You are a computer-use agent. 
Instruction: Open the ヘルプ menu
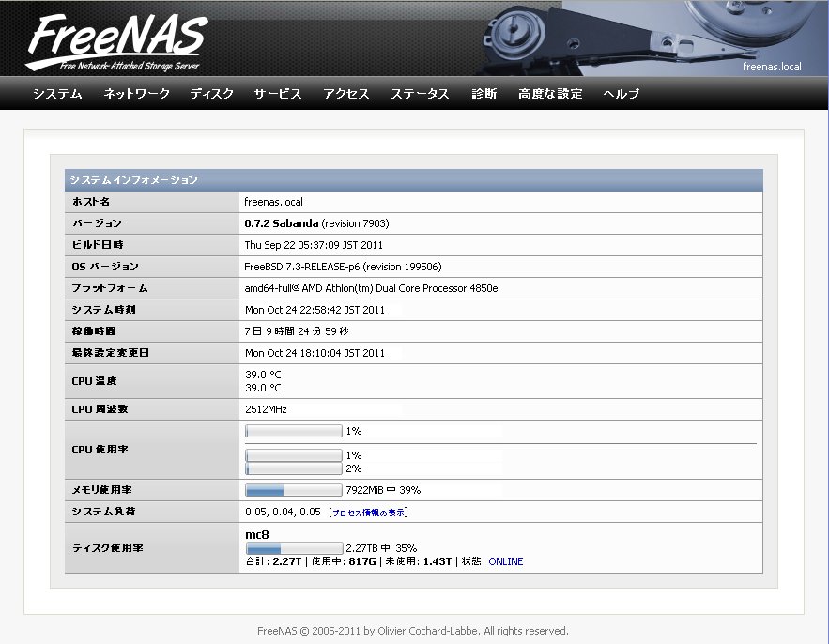[x=622, y=94]
